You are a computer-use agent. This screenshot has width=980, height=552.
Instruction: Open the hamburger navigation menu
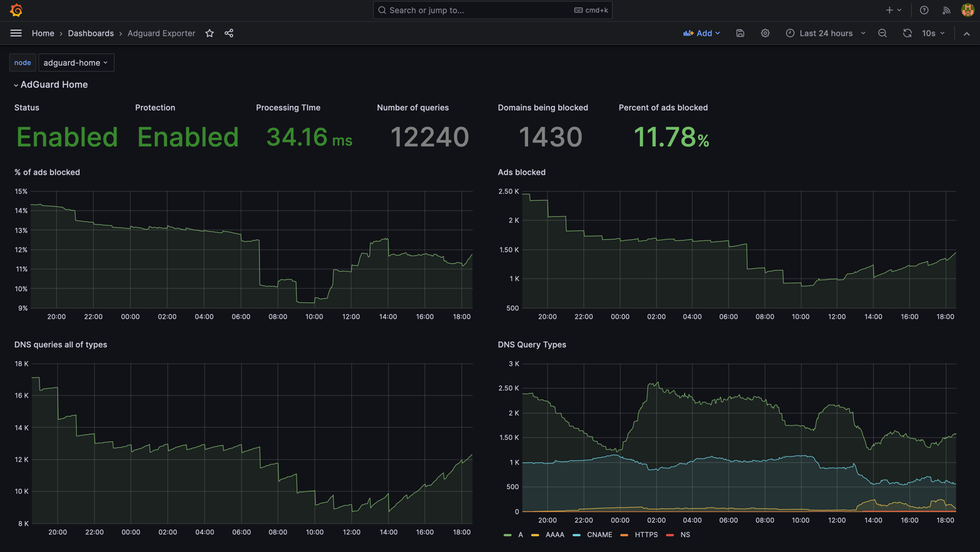(16, 33)
